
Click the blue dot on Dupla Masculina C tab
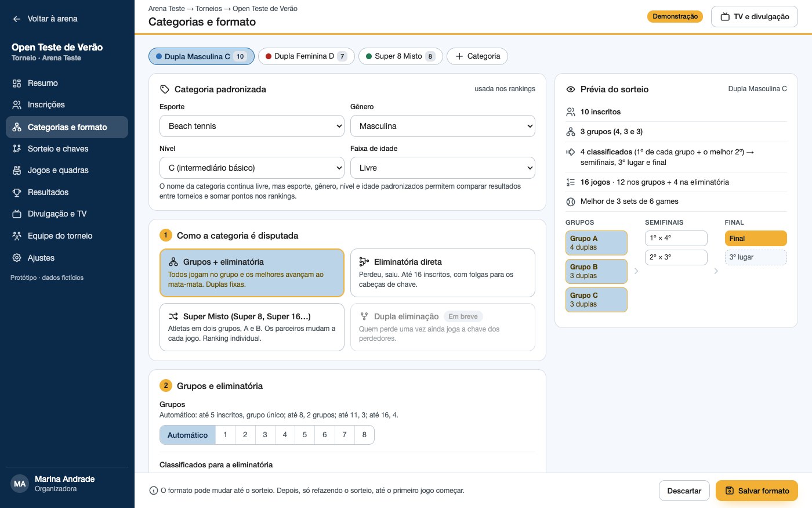coord(159,56)
